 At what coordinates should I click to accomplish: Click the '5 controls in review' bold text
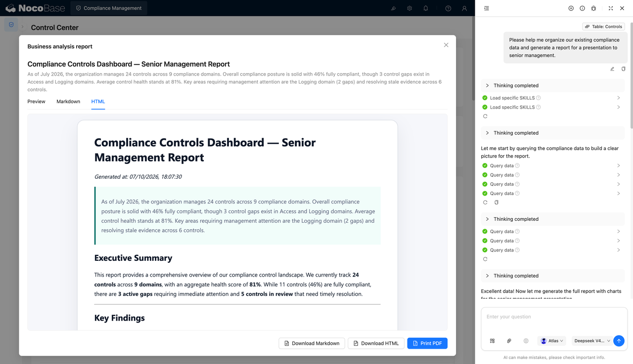coord(267,294)
